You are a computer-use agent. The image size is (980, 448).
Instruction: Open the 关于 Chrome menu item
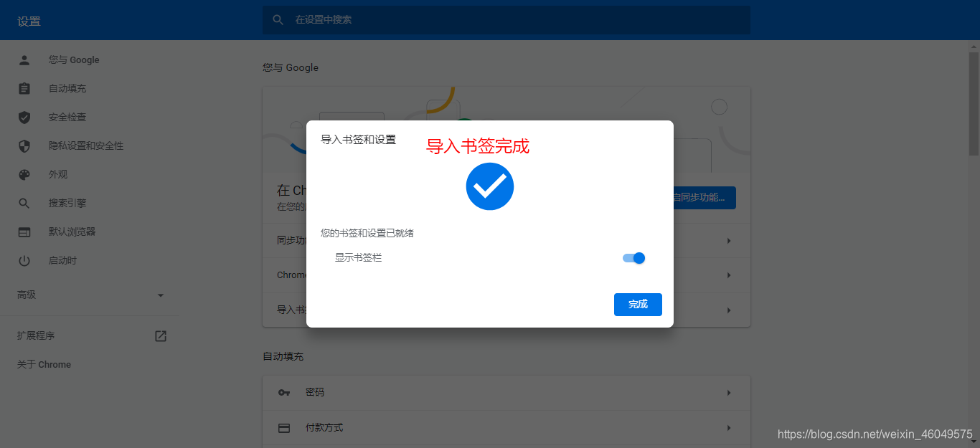coord(44,365)
